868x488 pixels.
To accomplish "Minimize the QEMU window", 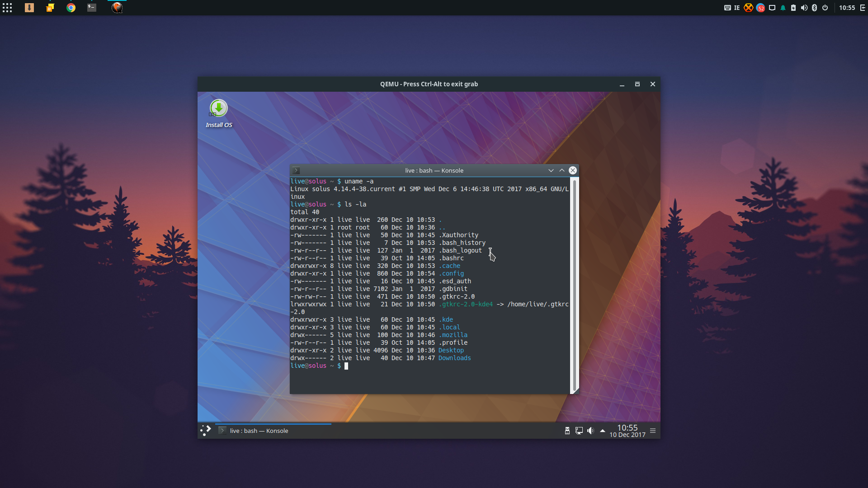I will tap(622, 84).
